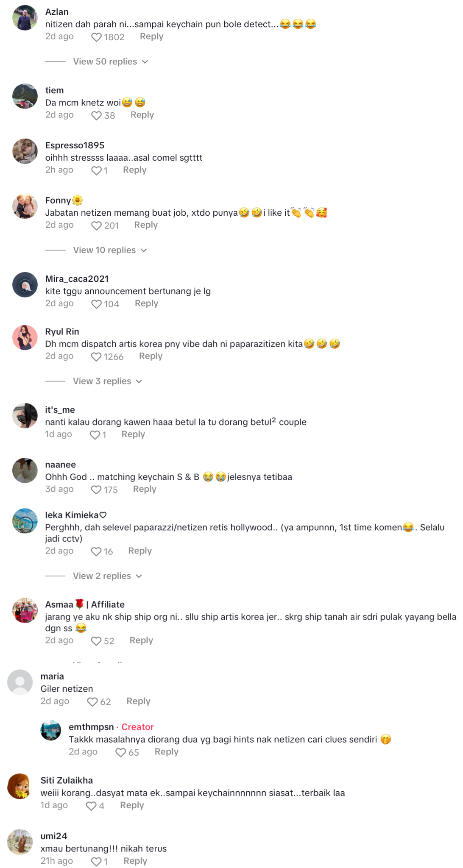Tap the heart on naanee's keychain comment
Image resolution: width=463 pixels, height=868 pixels.
coord(96,490)
